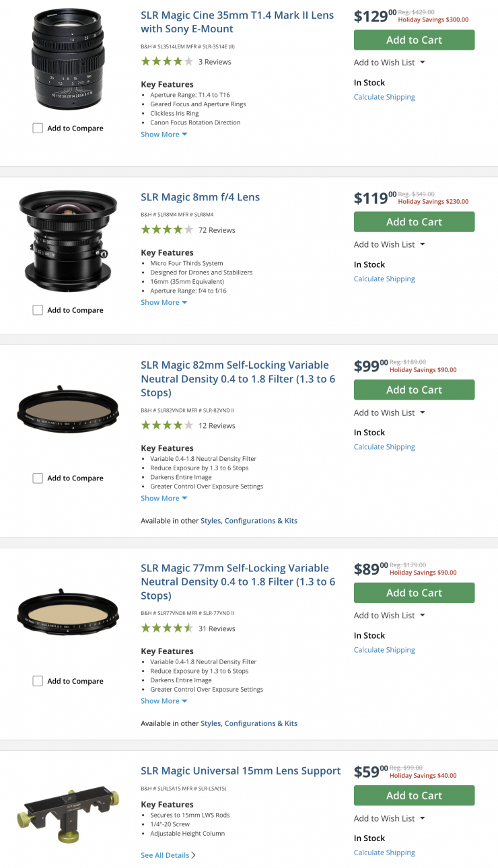Image resolution: width=498 pixels, height=868 pixels.
Task: Click the 77mm filter star rating
Action: pos(167,628)
